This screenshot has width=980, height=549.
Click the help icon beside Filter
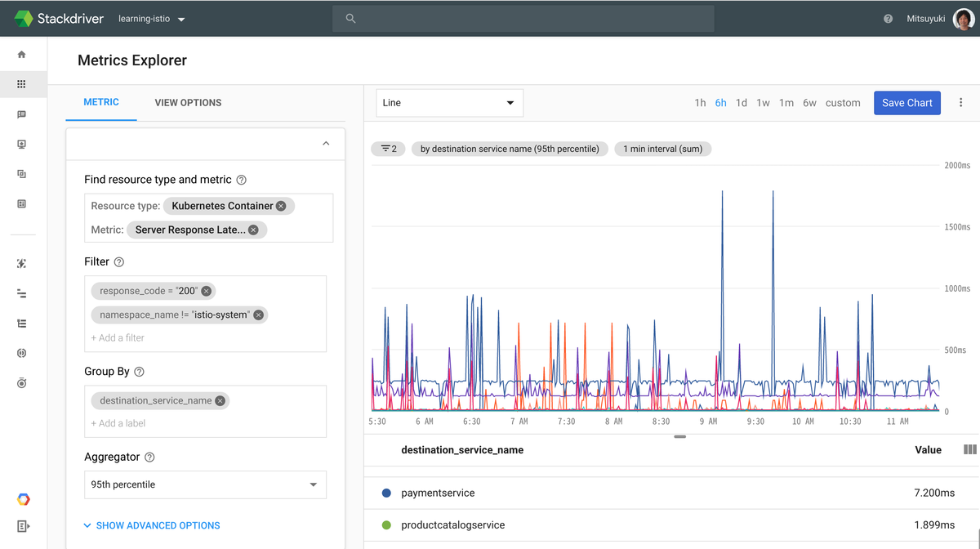[119, 262]
